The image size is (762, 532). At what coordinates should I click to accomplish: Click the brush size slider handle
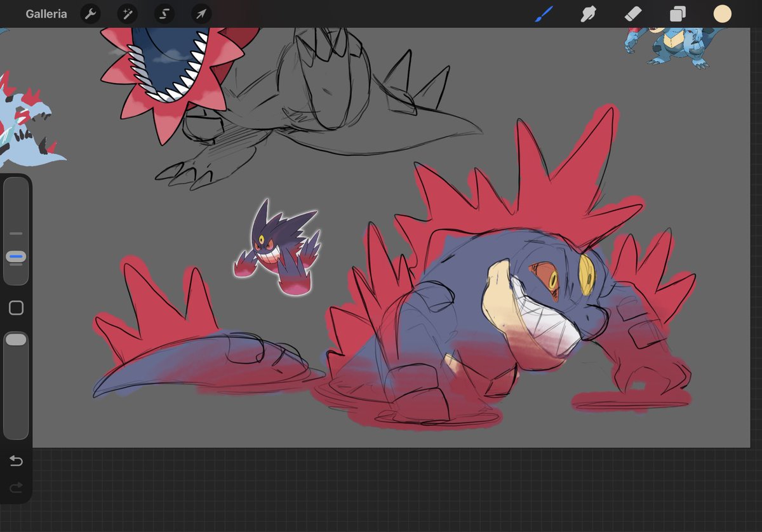tap(17, 257)
